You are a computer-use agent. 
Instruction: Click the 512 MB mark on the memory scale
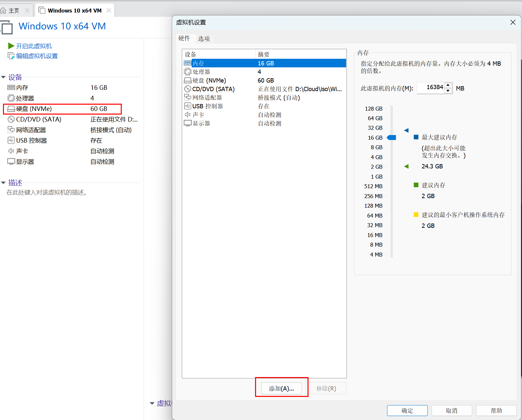pyautogui.click(x=373, y=186)
